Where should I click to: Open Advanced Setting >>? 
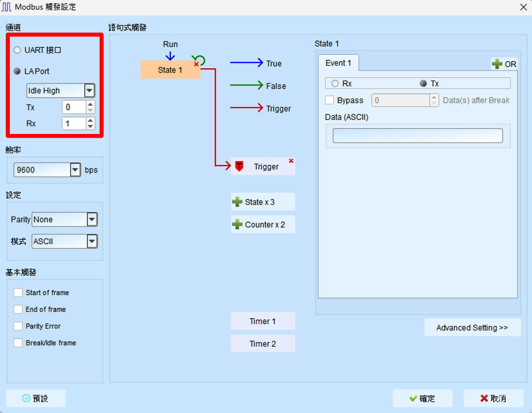pos(472,328)
